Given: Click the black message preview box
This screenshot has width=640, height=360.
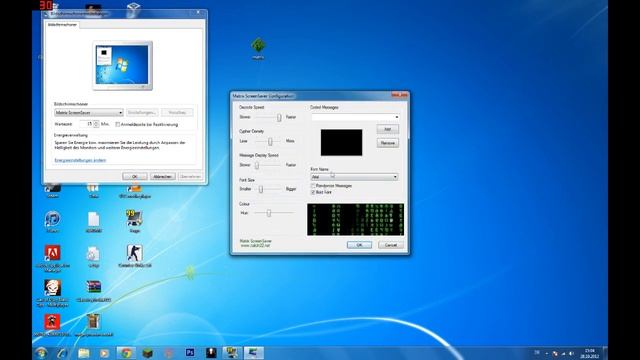Looking at the screenshot, I should click(341, 142).
